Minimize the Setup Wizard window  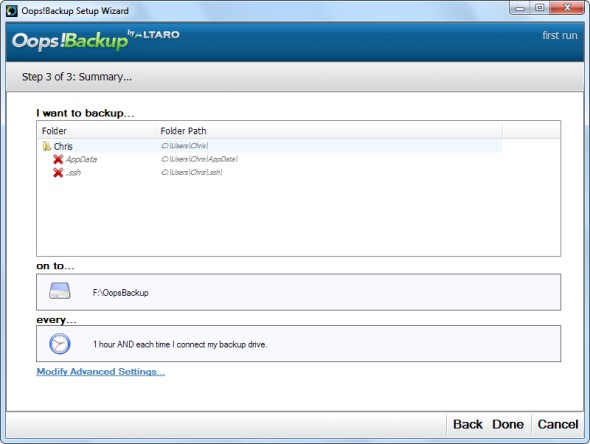pos(520,8)
